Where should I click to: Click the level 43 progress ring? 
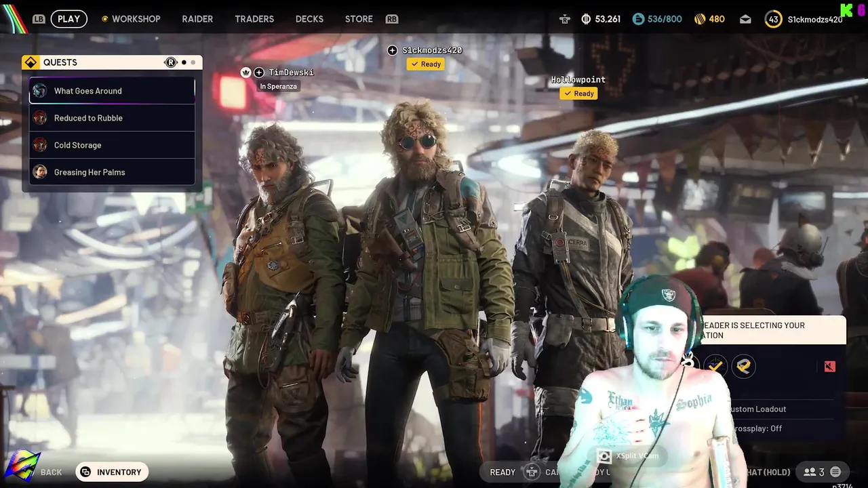coord(773,19)
